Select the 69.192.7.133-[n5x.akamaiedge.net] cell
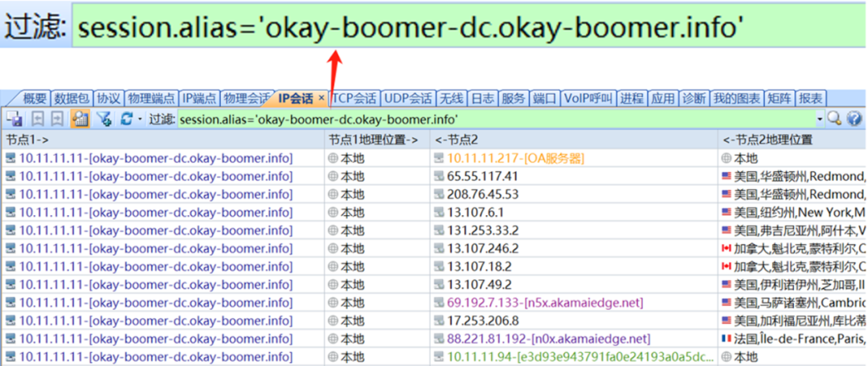Viewport: 868px width, 366px height. (x=574, y=303)
